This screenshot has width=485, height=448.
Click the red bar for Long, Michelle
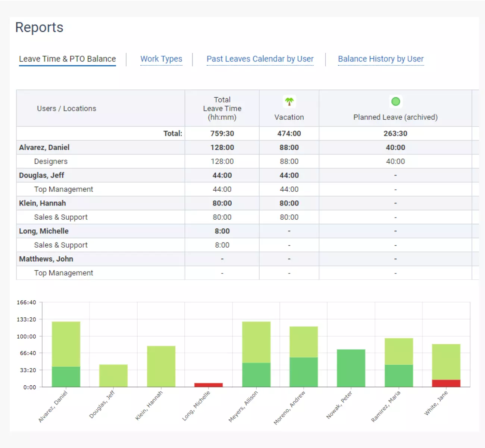coord(209,385)
